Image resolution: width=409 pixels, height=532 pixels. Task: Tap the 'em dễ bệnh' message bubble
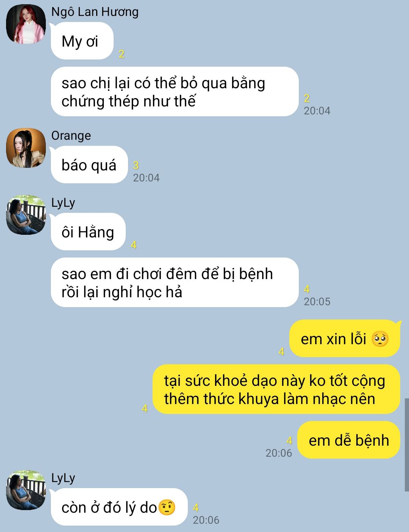[349, 440]
